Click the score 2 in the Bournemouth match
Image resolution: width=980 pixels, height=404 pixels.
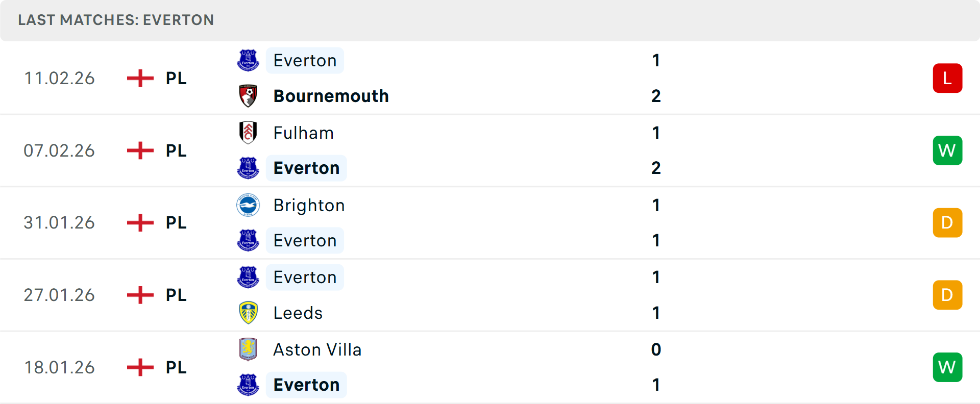[656, 95]
